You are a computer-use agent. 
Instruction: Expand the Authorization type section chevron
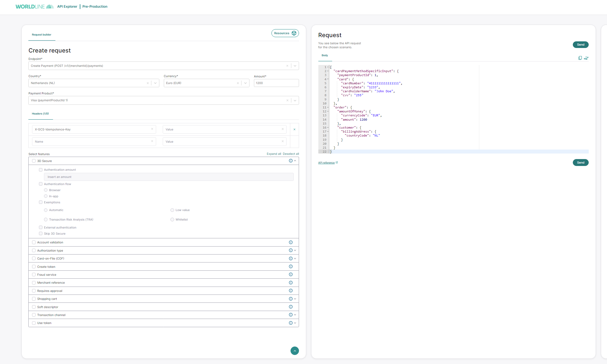[295, 250]
